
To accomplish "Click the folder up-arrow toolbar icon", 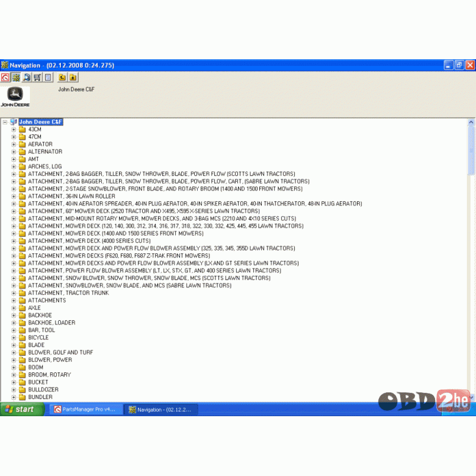I will [62, 78].
